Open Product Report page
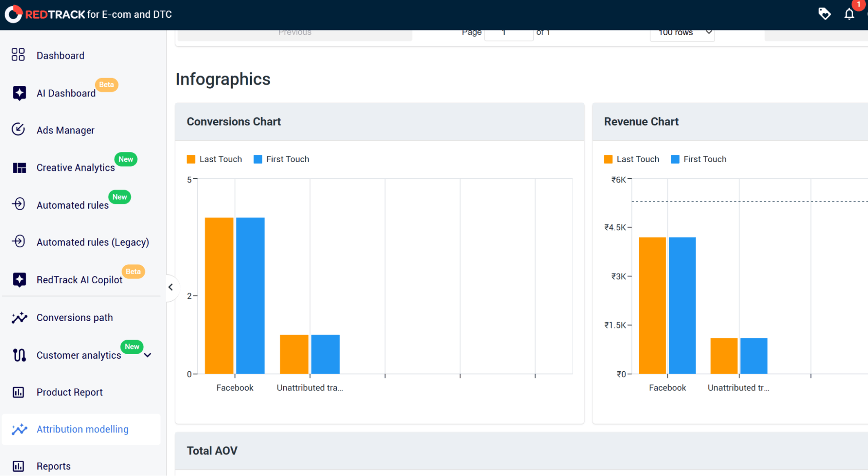Image resolution: width=868 pixels, height=476 pixels. point(69,392)
